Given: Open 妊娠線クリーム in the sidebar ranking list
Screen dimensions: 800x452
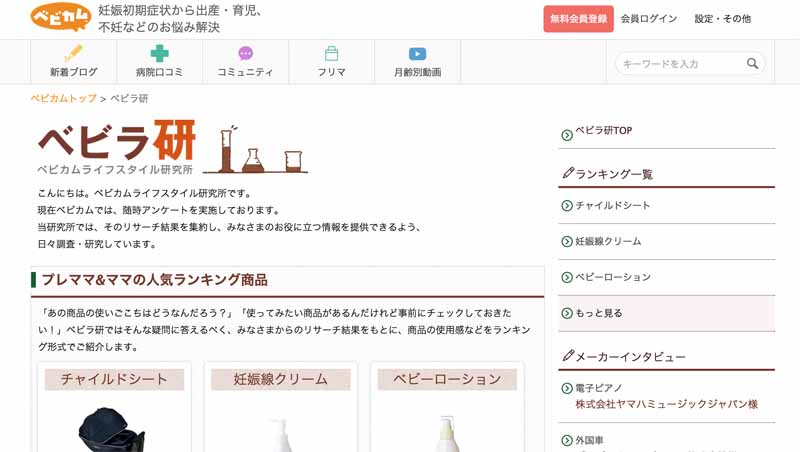Looking at the screenshot, I should pyautogui.click(x=608, y=241).
